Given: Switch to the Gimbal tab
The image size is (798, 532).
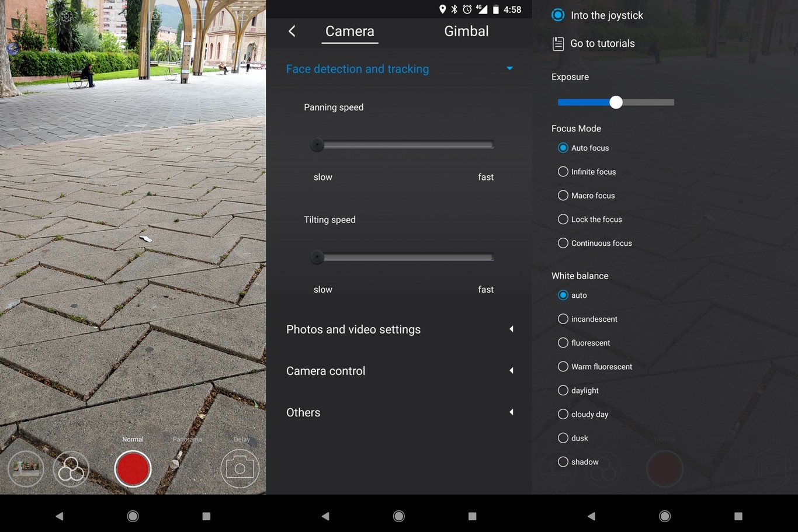Looking at the screenshot, I should coord(466,32).
